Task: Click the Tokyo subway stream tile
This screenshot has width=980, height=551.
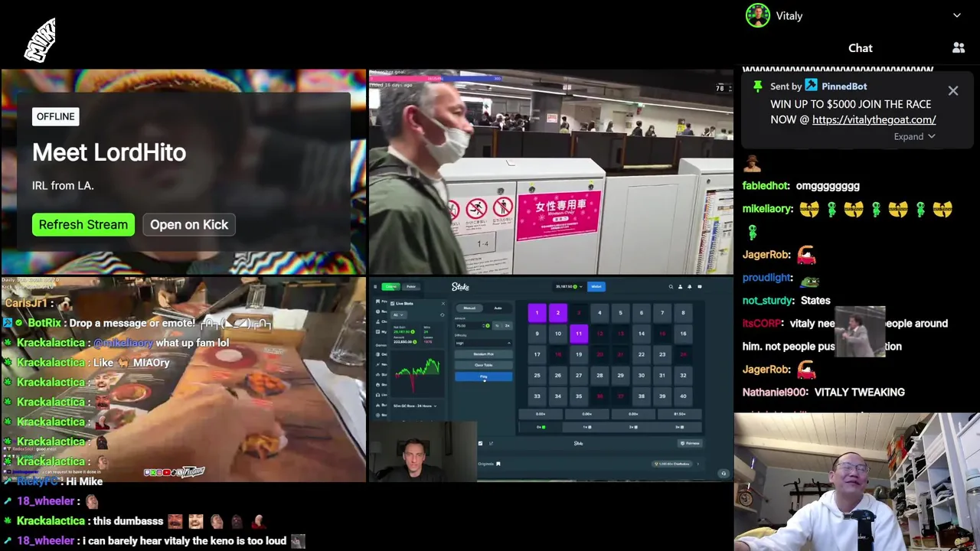Action: pyautogui.click(x=550, y=172)
